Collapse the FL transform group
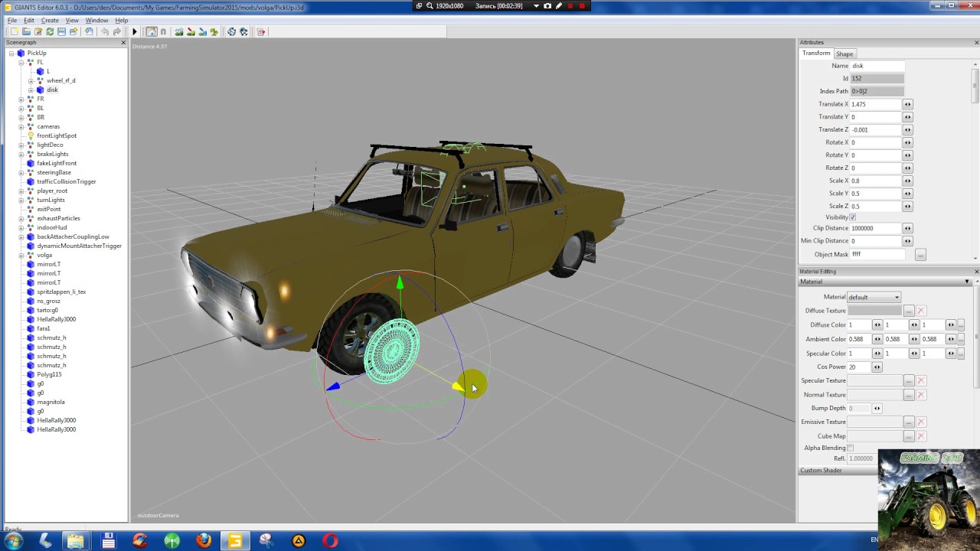980x551 pixels. [21, 62]
